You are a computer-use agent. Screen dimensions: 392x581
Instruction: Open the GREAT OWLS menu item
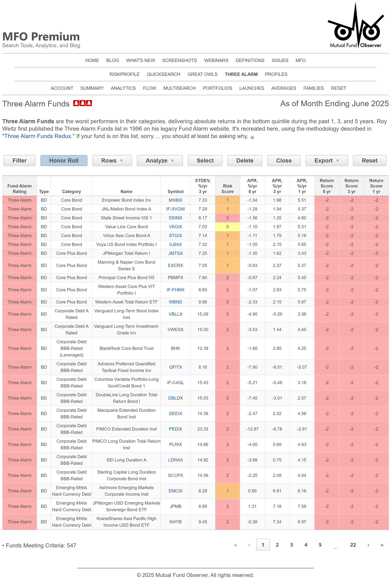tap(202, 74)
